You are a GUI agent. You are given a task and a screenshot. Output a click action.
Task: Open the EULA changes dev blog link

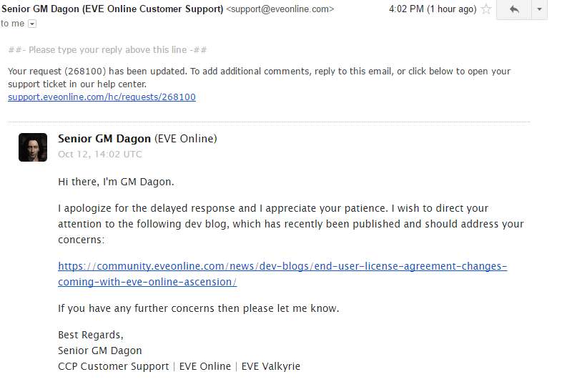click(x=282, y=266)
